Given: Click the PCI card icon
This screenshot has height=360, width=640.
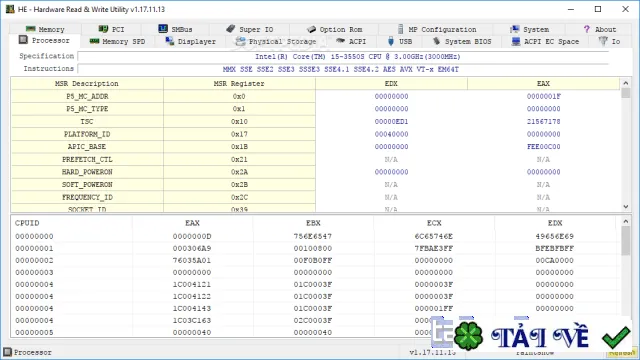Looking at the screenshot, I should 103,29.
